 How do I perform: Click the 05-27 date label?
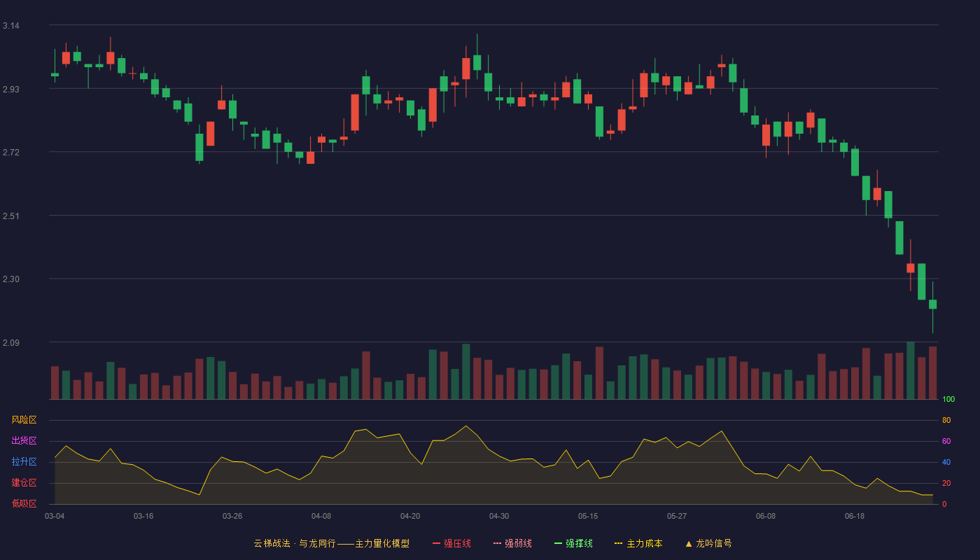pos(677,516)
